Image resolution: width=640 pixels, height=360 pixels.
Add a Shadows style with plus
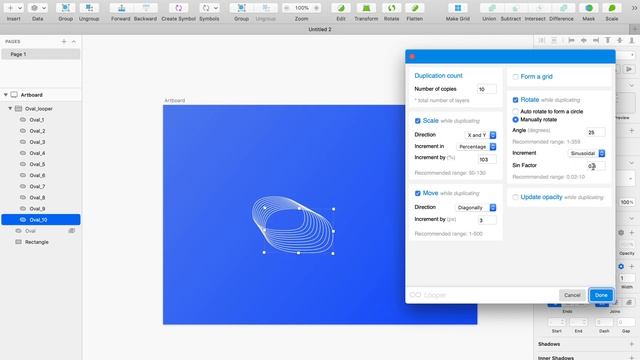631,344
